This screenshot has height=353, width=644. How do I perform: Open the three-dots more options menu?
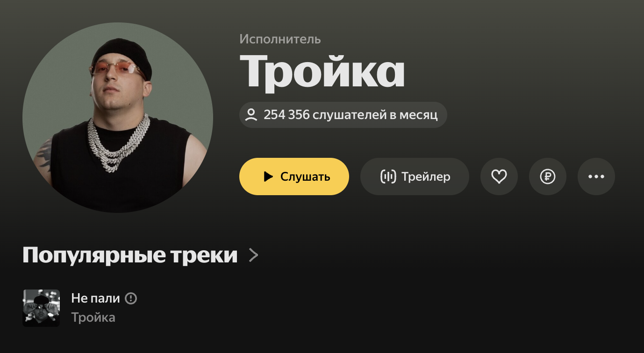point(596,176)
